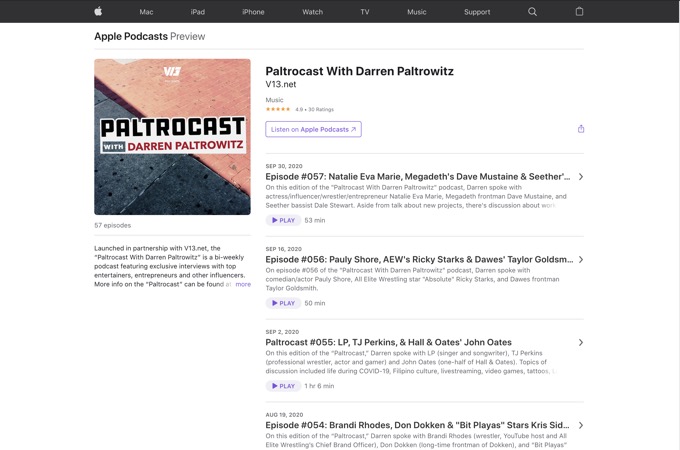Click the 'AUG 19, 2020' date

click(284, 414)
